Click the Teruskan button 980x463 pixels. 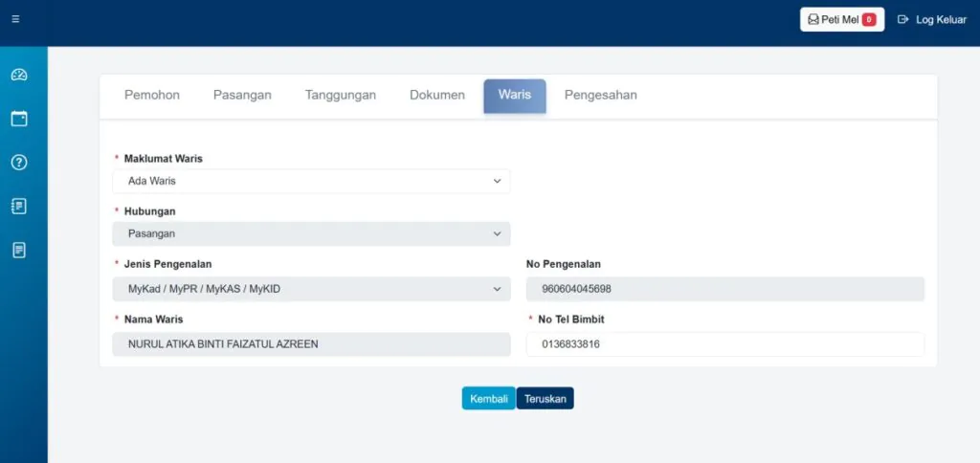coord(545,399)
